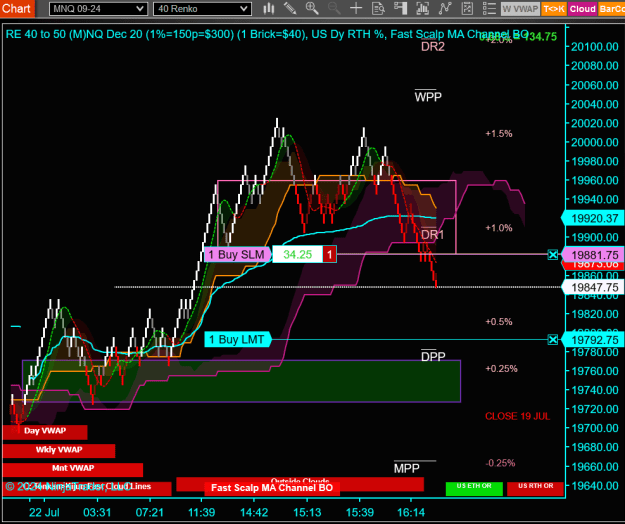Click the 07:21 time axis label
The height and width of the screenshot is (524, 625).
149,512
